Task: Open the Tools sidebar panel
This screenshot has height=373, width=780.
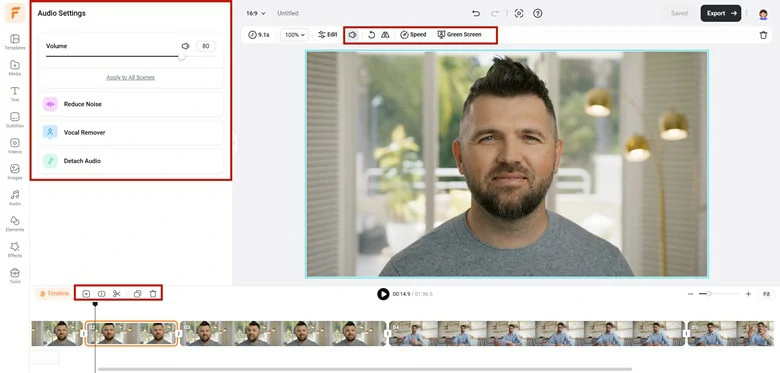Action: (15, 276)
